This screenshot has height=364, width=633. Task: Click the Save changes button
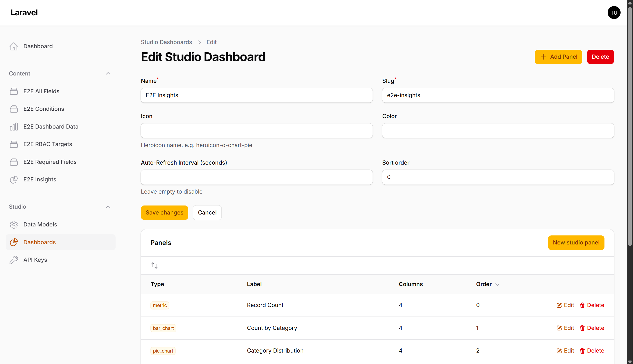164,213
